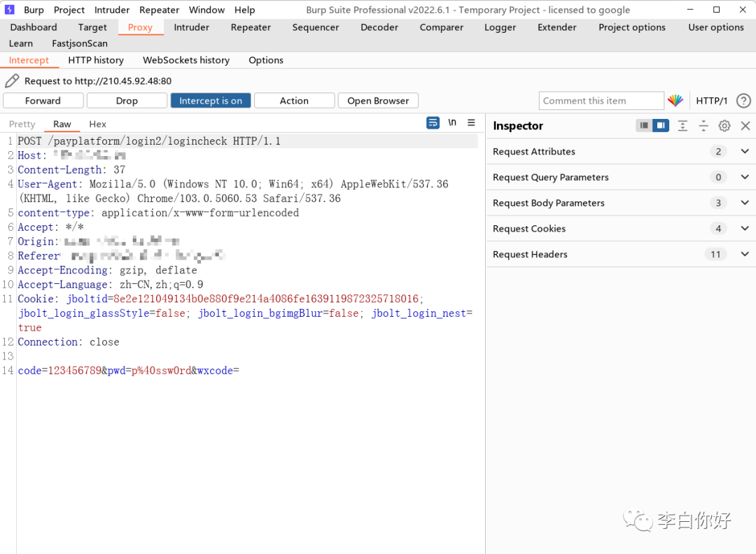Open the Intruder menu in menu bar
The height and width of the screenshot is (554, 756).
click(x=112, y=10)
